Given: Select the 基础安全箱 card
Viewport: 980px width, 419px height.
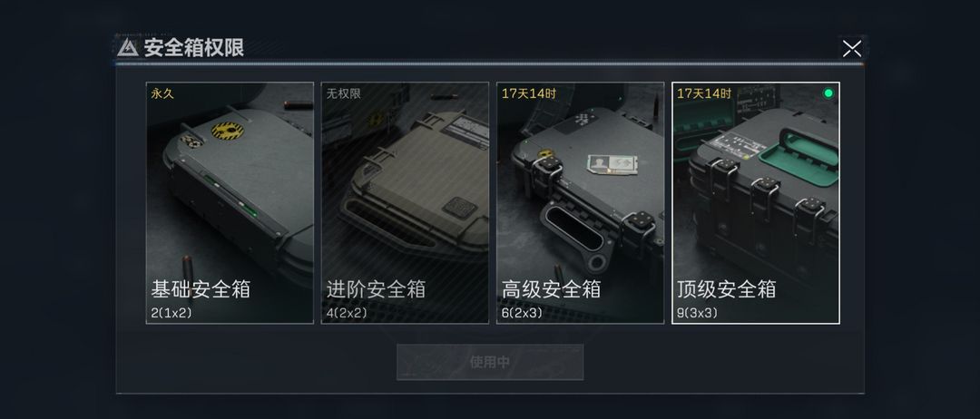Looking at the screenshot, I should (230, 203).
